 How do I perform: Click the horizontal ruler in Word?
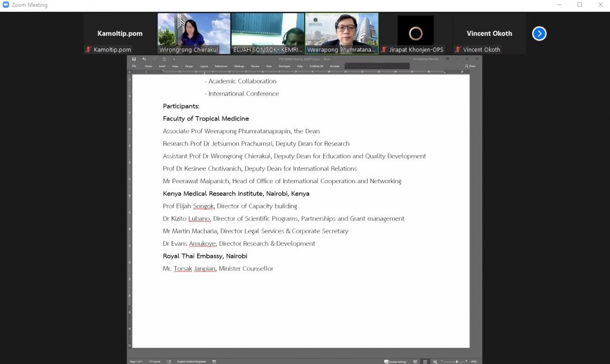[300, 72]
